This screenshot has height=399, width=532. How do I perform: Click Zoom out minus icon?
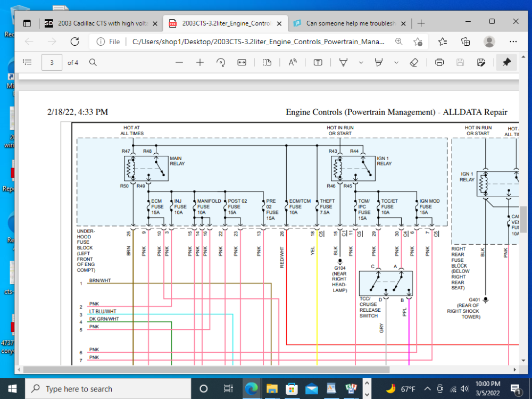tap(179, 62)
